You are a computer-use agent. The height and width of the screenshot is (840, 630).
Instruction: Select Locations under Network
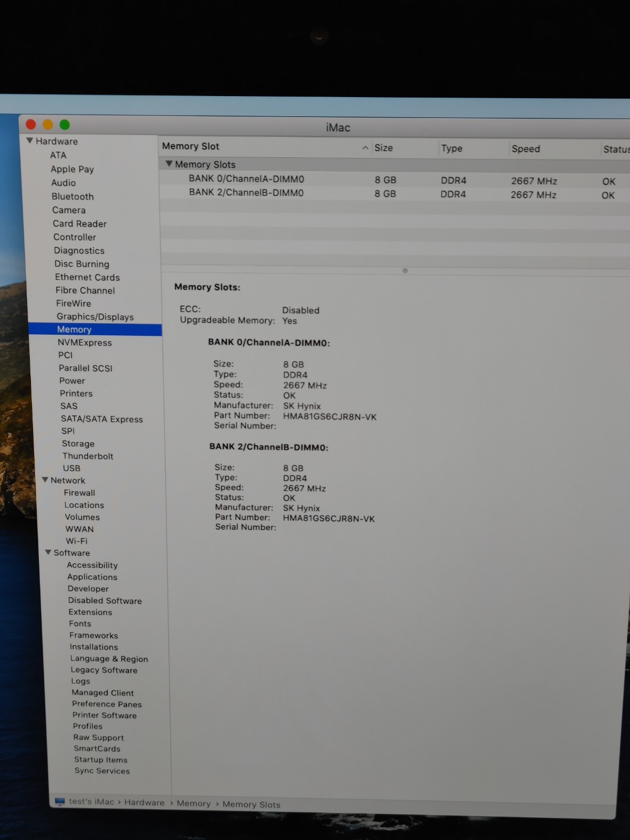pyautogui.click(x=84, y=505)
